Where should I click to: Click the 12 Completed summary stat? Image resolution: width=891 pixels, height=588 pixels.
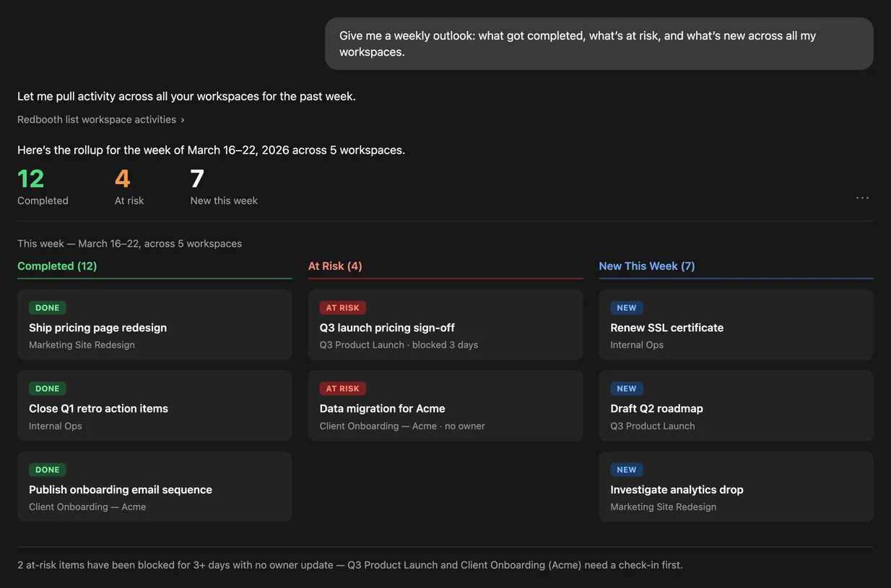pos(43,186)
